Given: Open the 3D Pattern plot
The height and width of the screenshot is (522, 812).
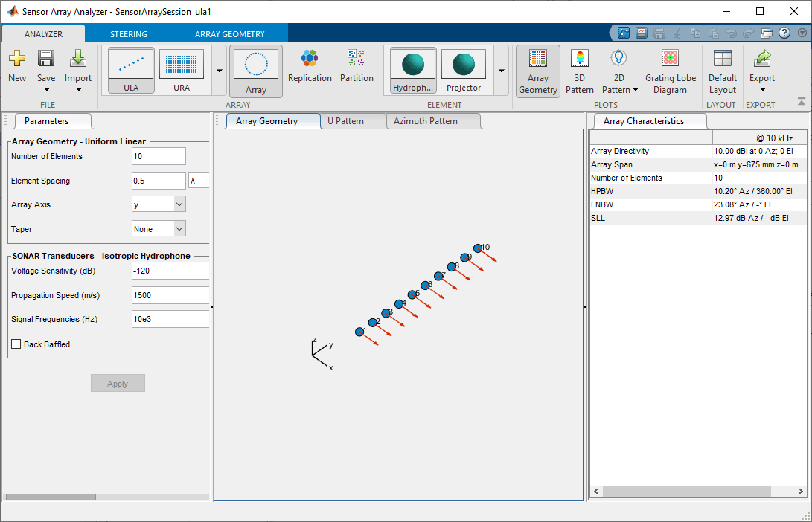Looking at the screenshot, I should pyautogui.click(x=579, y=70).
